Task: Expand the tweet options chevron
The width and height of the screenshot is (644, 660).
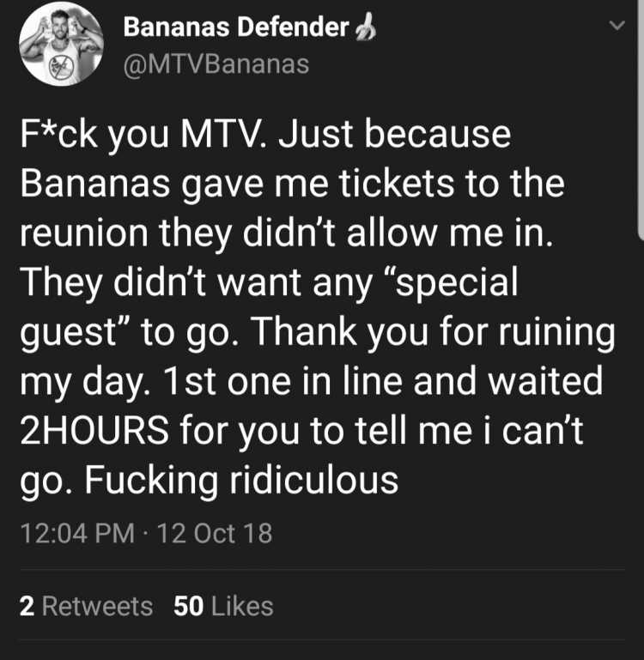Action: (x=617, y=26)
